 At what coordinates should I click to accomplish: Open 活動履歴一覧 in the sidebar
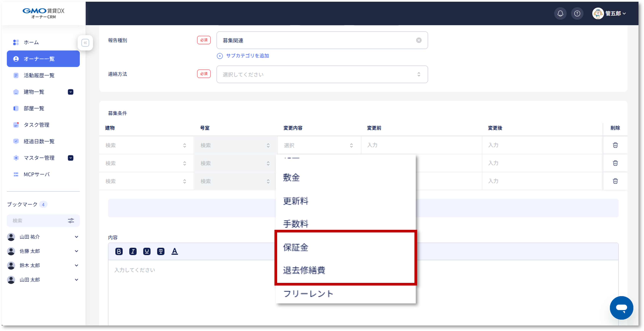click(x=43, y=75)
